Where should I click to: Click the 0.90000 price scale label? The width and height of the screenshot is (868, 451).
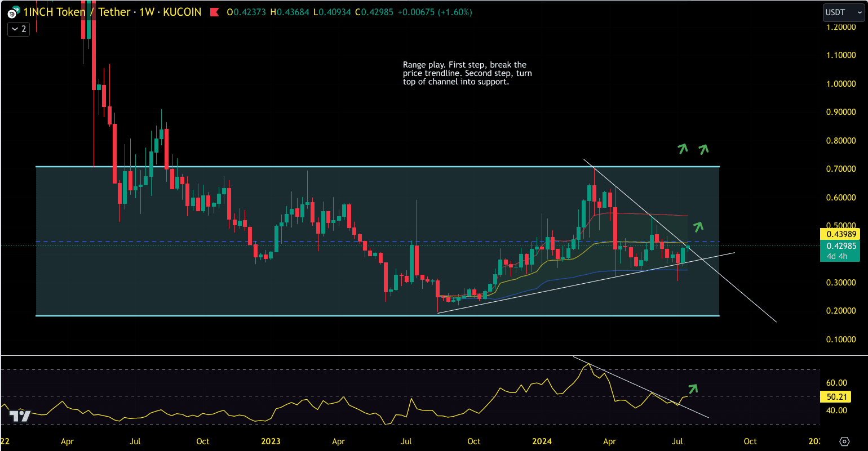[842, 112]
